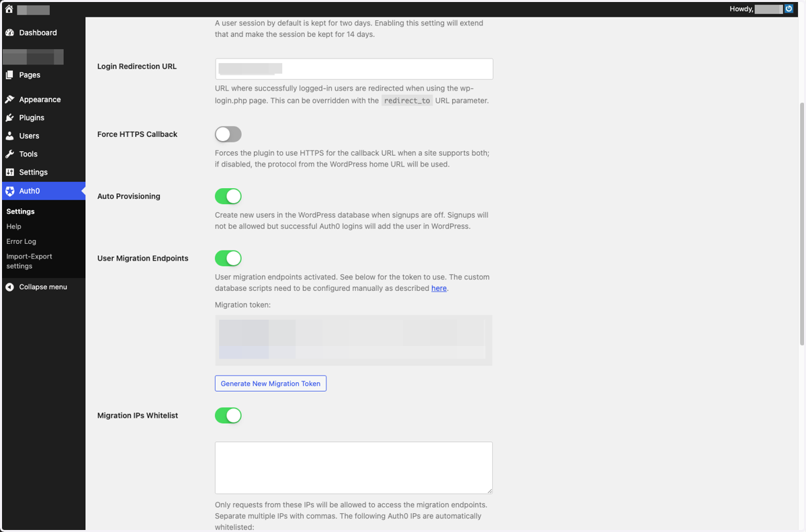Click the Collapse menu arrow icon
The width and height of the screenshot is (806, 532).
click(9, 287)
